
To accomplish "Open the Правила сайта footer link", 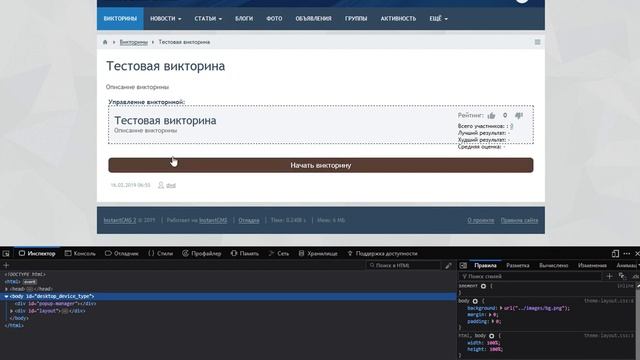I will [x=519, y=220].
